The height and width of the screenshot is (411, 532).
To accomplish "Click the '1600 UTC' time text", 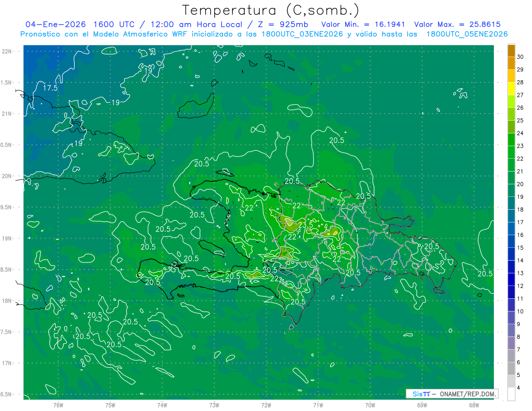I will click(x=115, y=25).
